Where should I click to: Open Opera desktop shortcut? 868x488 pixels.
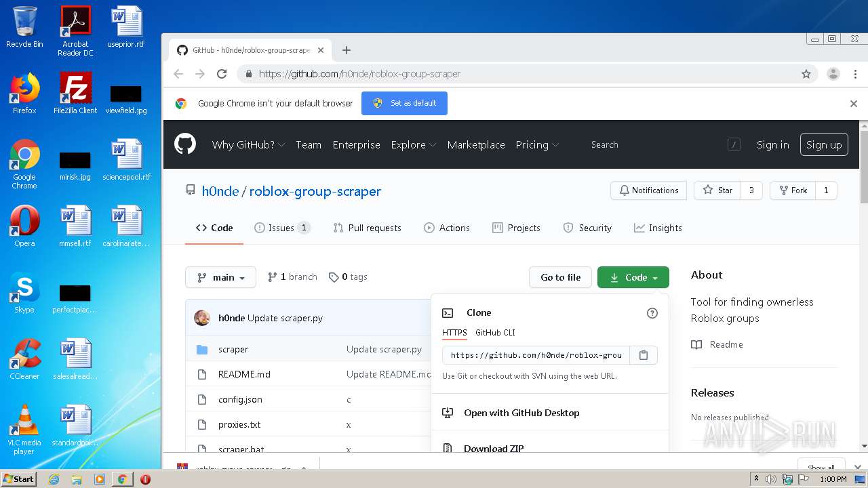tap(24, 226)
